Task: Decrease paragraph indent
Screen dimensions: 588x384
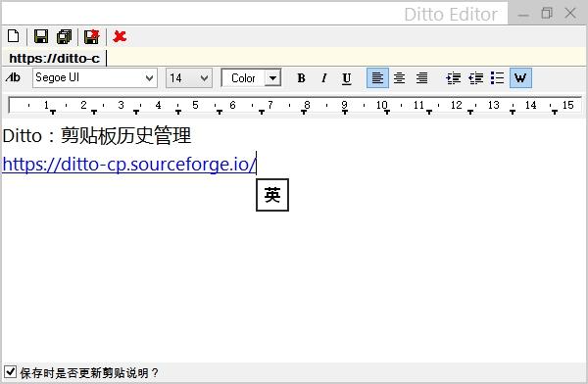Action: (476, 78)
